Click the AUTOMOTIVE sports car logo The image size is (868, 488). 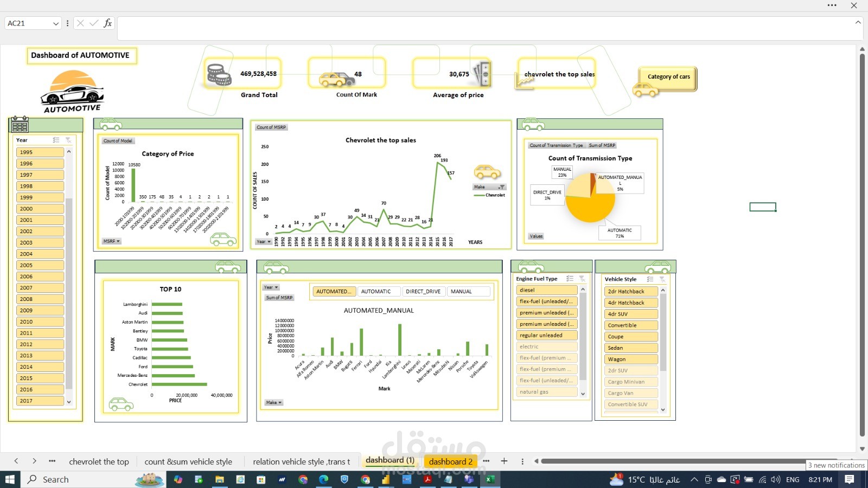pyautogui.click(x=72, y=91)
